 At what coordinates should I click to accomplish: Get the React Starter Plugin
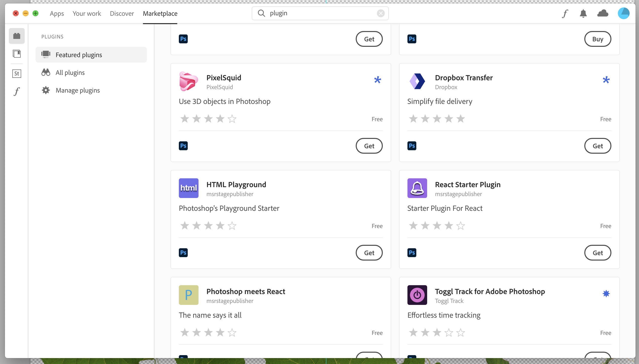tap(598, 252)
